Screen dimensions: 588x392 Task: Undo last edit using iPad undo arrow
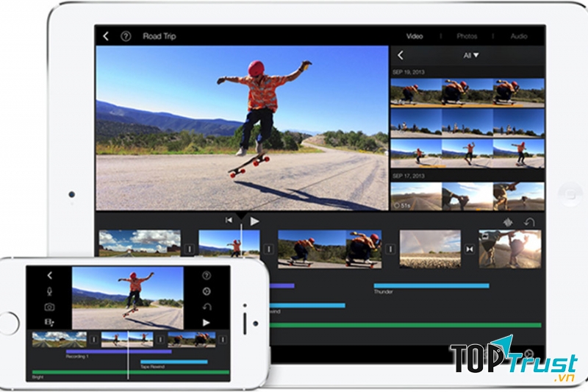(x=529, y=222)
